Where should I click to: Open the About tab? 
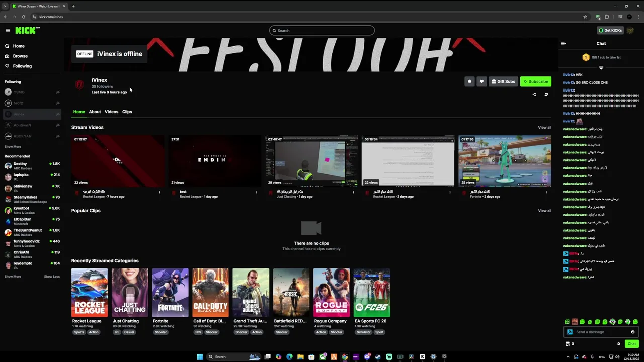point(95,112)
